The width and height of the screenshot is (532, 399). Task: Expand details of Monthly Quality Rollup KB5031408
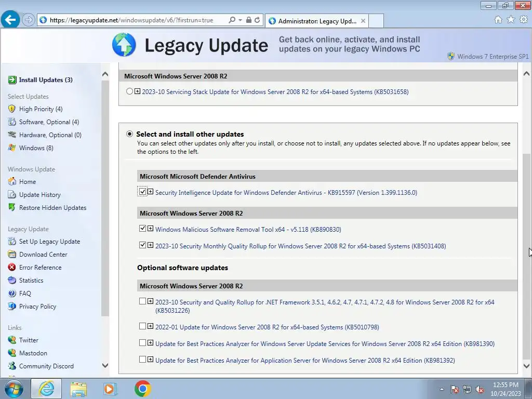pyautogui.click(x=150, y=245)
